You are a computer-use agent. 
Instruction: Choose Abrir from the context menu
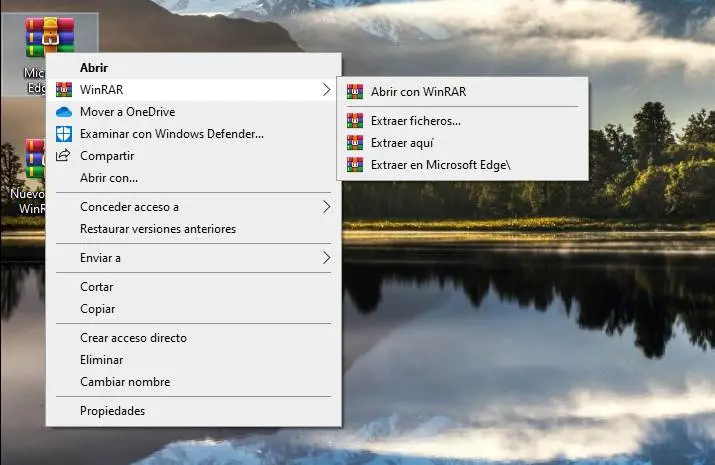[x=194, y=67]
